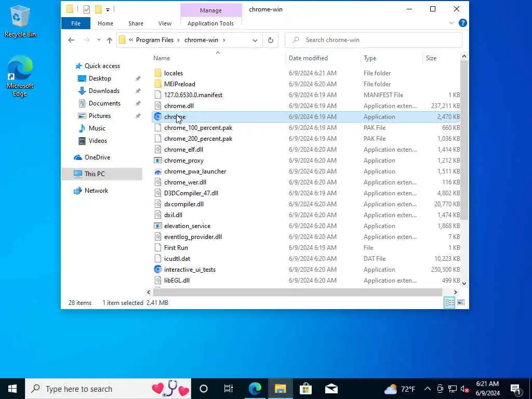Open the address bar history dropdown
The height and width of the screenshot is (399, 532).
pyautogui.click(x=255, y=41)
